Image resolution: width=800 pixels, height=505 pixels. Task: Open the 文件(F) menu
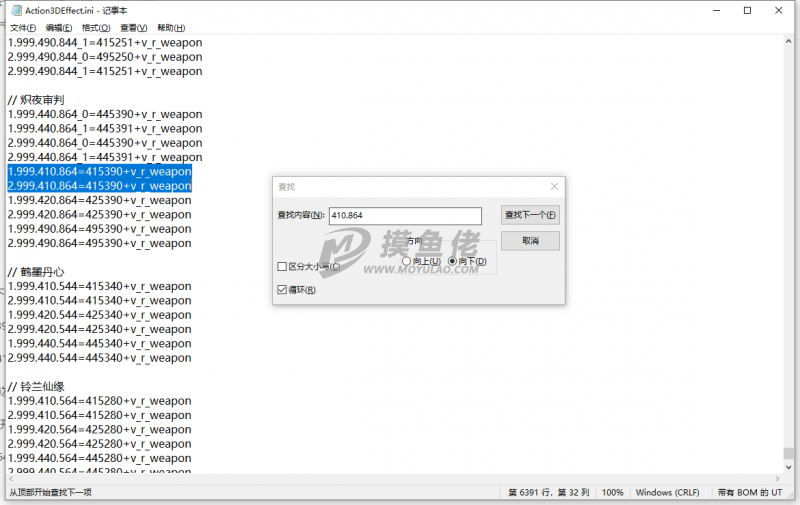click(x=23, y=27)
